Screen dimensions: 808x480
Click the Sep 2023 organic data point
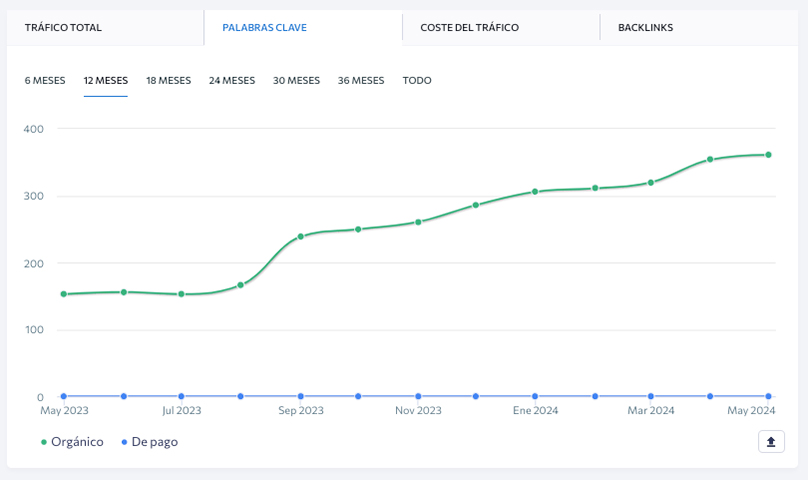click(x=300, y=237)
